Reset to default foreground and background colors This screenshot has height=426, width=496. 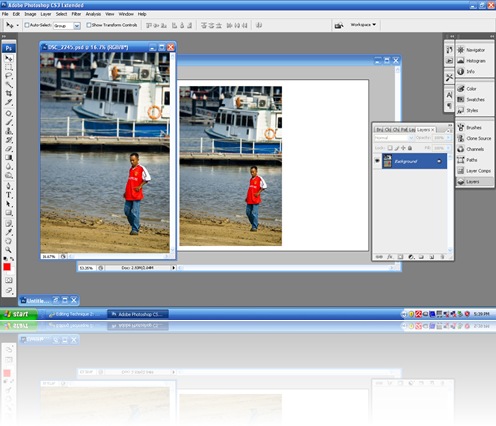tap(5, 259)
